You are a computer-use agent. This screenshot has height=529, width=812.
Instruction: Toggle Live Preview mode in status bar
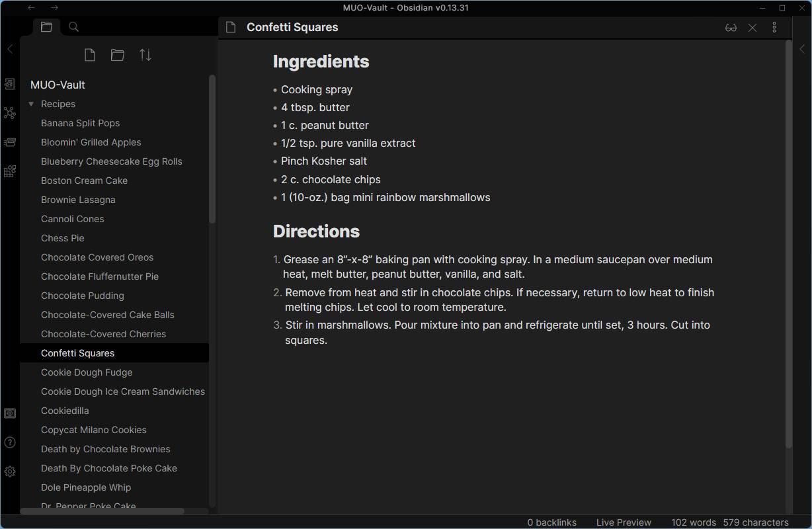624,522
